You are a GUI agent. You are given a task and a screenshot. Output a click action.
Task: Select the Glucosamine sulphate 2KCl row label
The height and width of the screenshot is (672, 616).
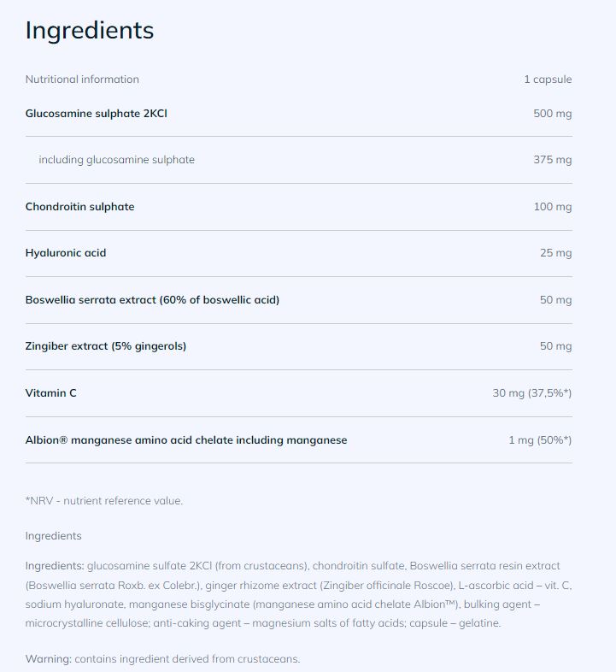[97, 113]
